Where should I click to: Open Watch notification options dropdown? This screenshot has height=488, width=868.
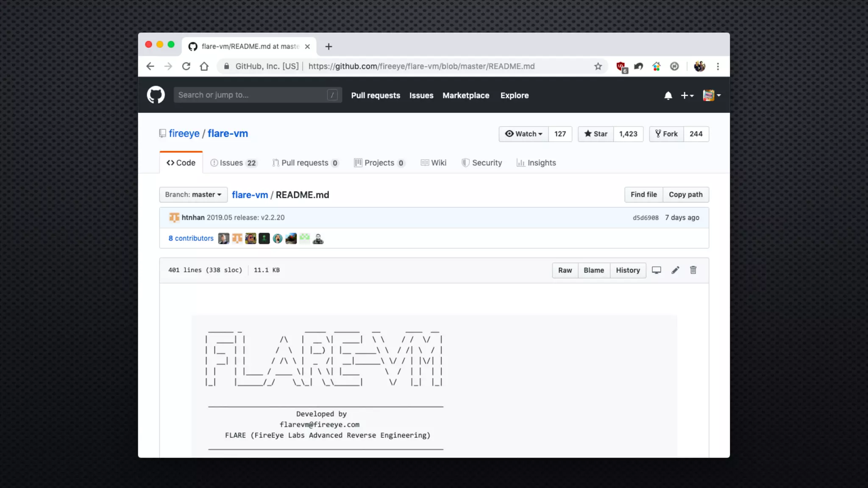pos(523,134)
